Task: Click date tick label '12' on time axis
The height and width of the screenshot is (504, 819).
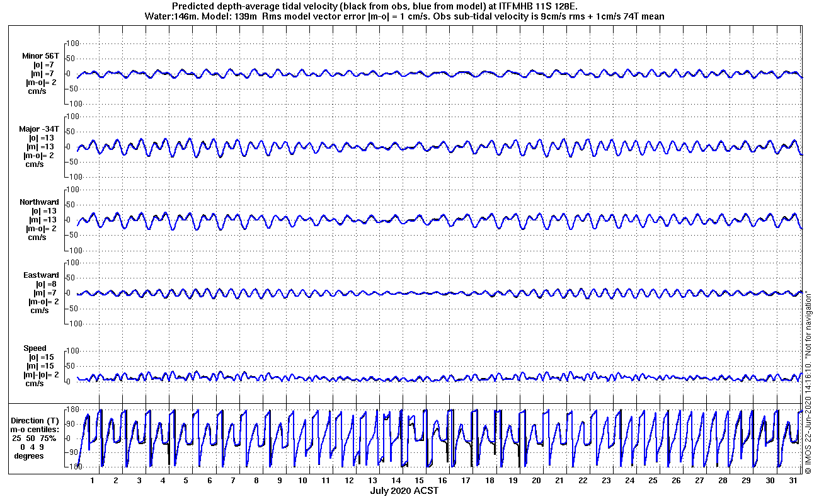Action: pos(349,481)
